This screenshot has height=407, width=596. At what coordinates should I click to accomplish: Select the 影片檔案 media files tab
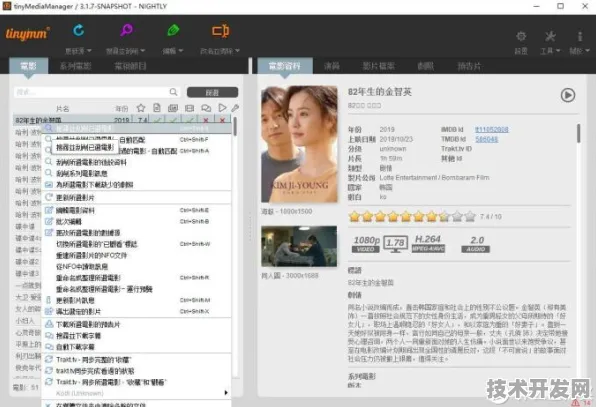379,66
